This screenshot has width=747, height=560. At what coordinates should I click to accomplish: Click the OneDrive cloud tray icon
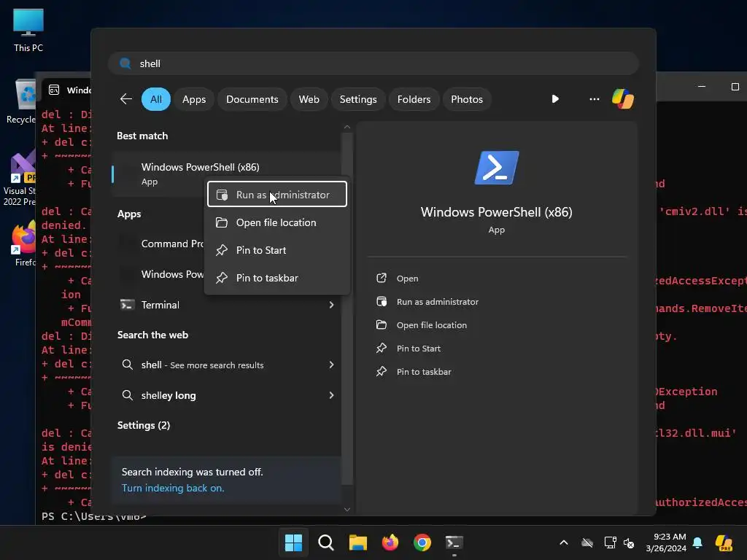tap(587, 542)
